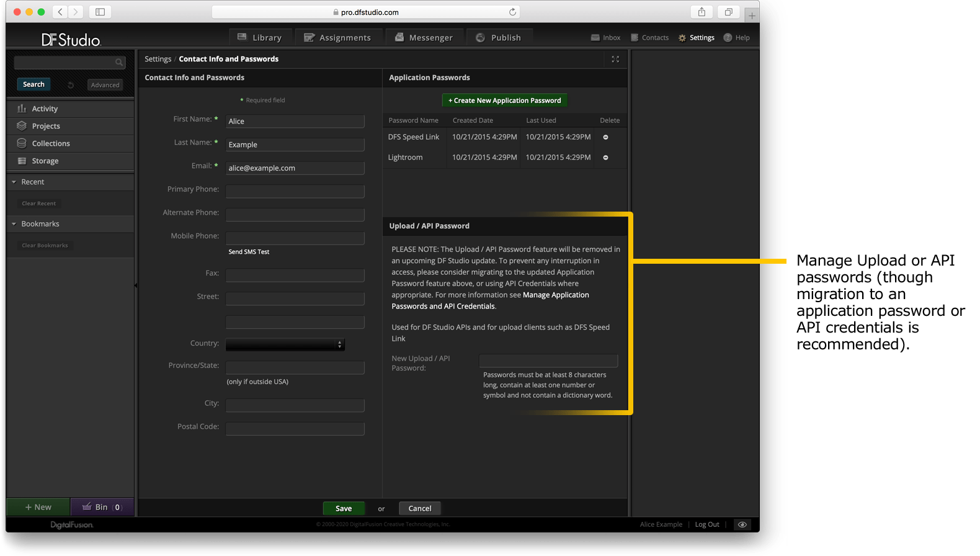Click the City field
The image size is (980, 556).
tap(295, 406)
